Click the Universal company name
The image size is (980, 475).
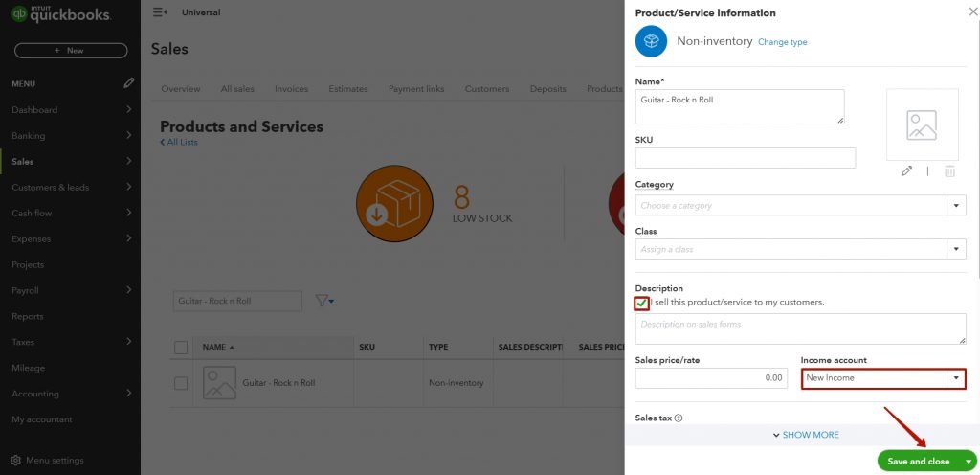[201, 12]
